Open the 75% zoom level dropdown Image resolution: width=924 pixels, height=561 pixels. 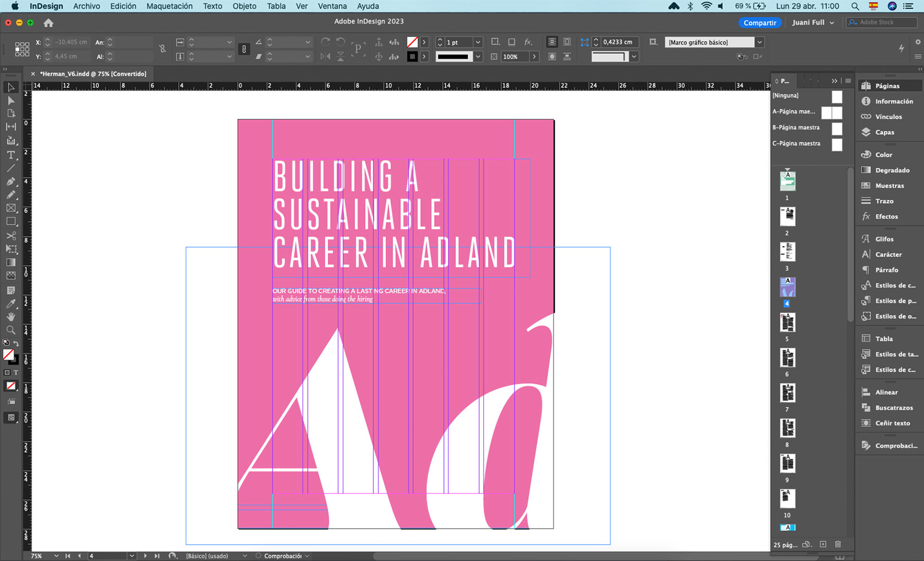56,556
